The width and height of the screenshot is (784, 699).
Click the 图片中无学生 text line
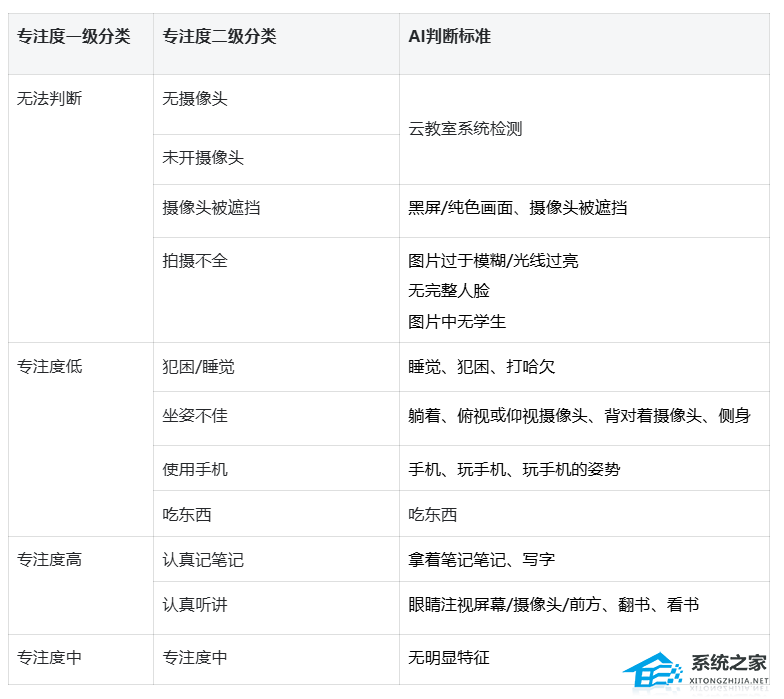457,322
